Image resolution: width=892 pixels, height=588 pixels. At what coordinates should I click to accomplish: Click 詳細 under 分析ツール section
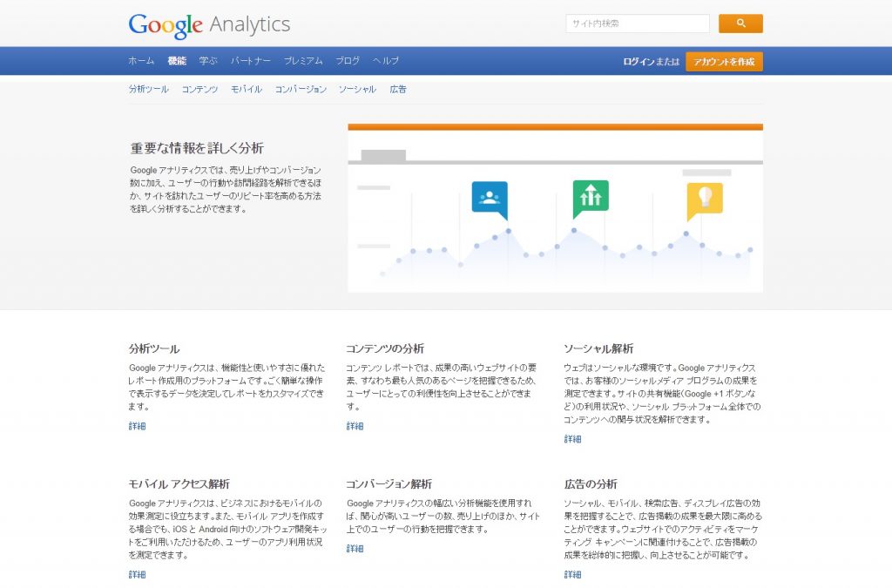tap(136, 425)
